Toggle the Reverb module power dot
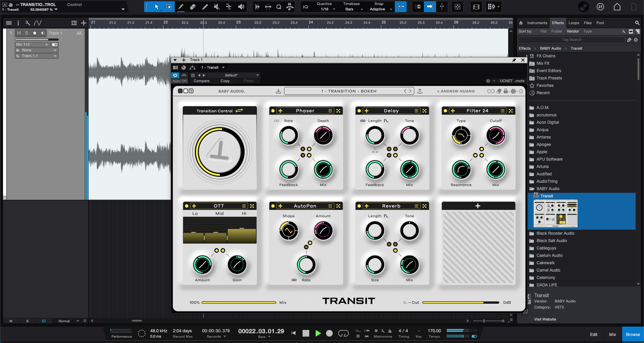This screenshot has height=343, width=644. pos(359,206)
